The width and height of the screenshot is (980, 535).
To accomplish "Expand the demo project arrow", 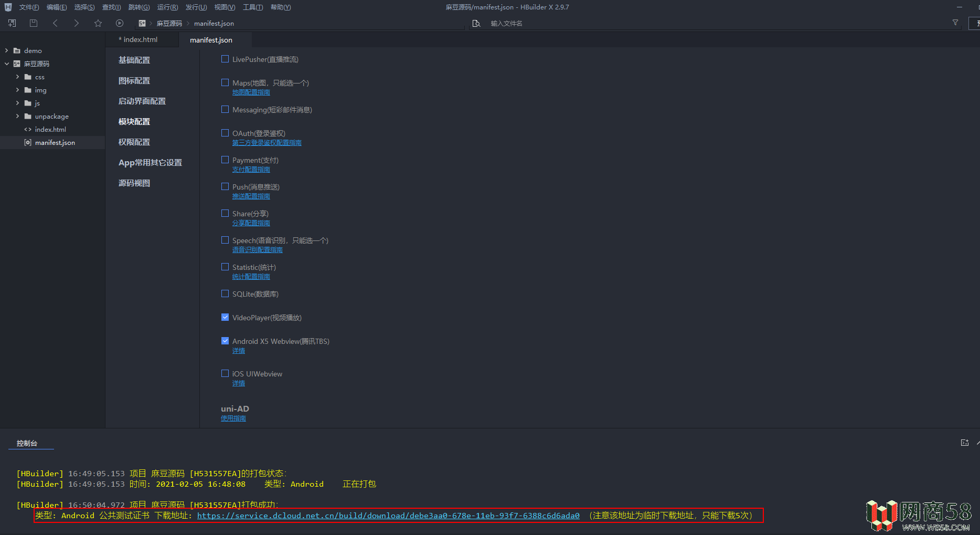I will click(x=6, y=50).
